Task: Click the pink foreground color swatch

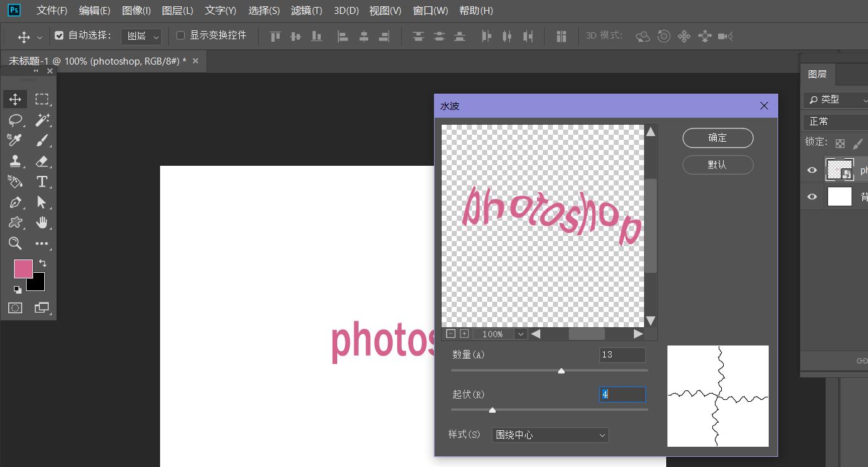Action: coord(23,269)
